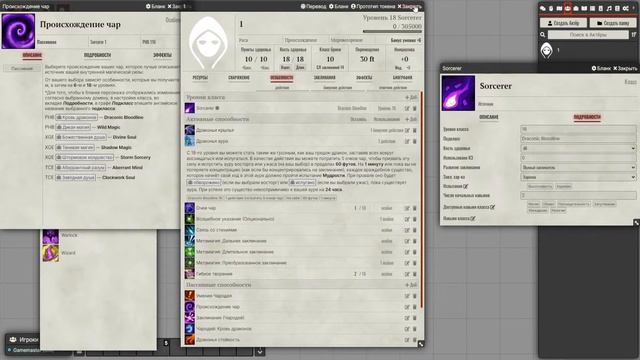The height and width of the screenshot is (360, 640).
Task: Open Развитие заклинаний dropdown
Action: click(578, 167)
